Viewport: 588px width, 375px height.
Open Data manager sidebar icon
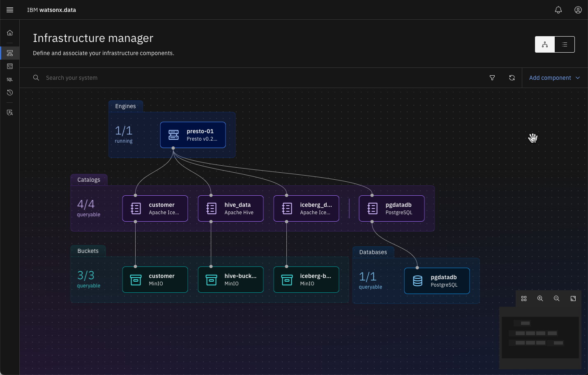click(x=10, y=66)
